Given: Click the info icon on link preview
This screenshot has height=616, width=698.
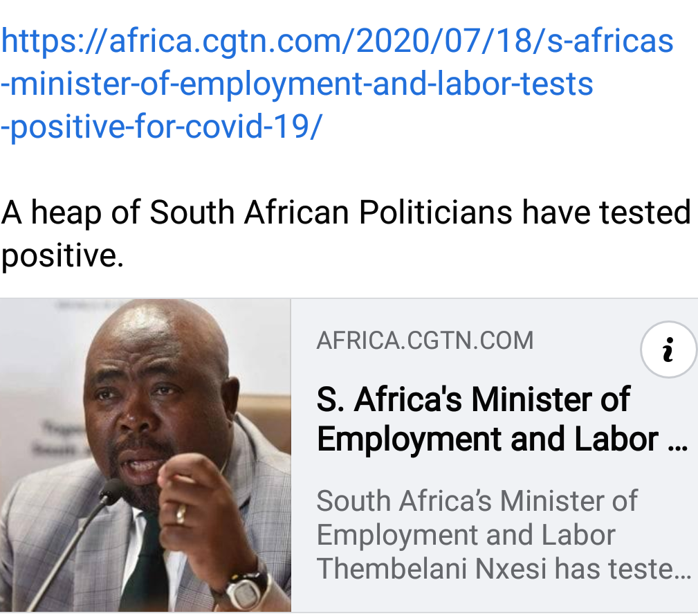Looking at the screenshot, I should 668,351.
